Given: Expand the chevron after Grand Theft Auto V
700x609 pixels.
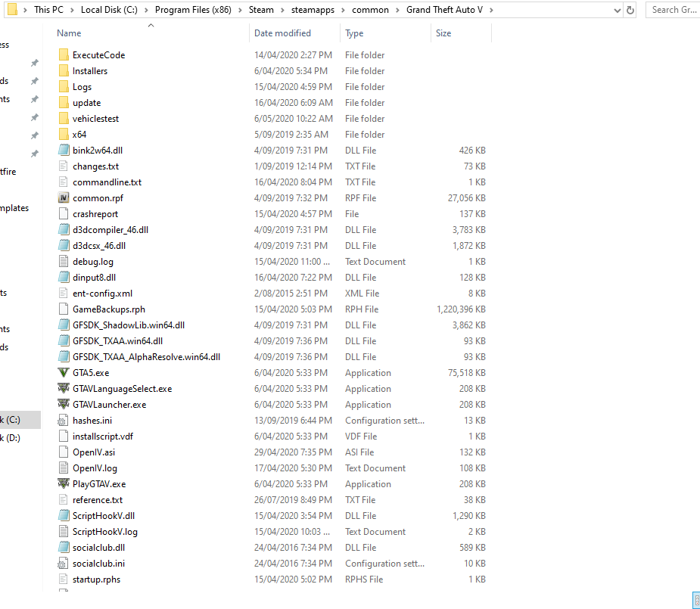Looking at the screenshot, I should [x=491, y=10].
